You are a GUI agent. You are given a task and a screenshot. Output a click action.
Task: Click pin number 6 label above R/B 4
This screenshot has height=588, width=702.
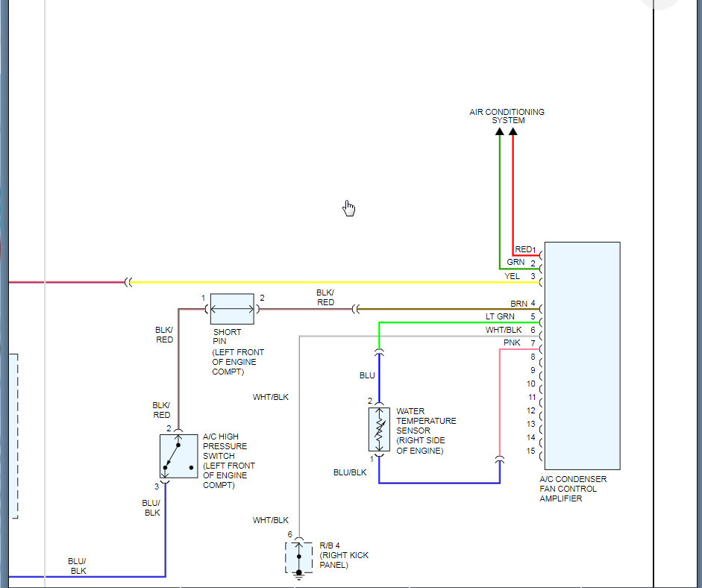(289, 535)
